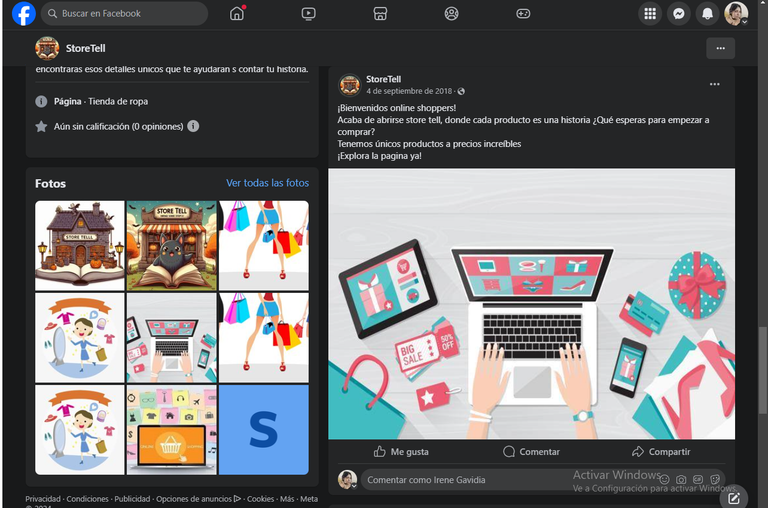Screen dimensions: 768x508
Task: Click the page vertical scrollbar thumb
Action: coord(762,370)
